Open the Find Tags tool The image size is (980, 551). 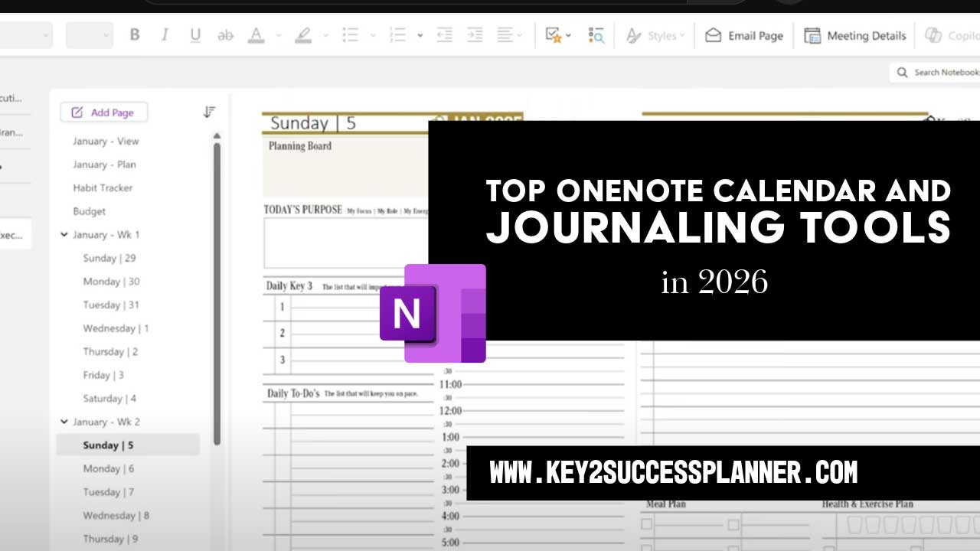point(596,35)
